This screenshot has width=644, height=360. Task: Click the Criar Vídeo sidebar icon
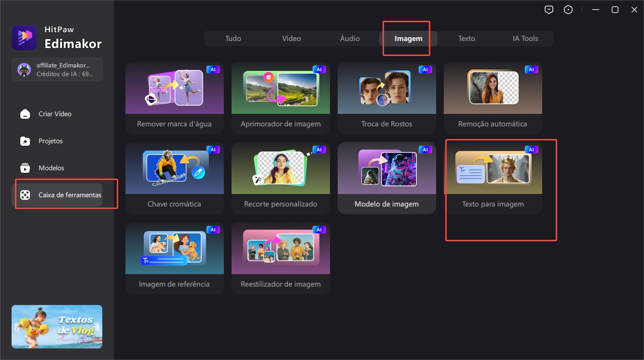point(25,114)
